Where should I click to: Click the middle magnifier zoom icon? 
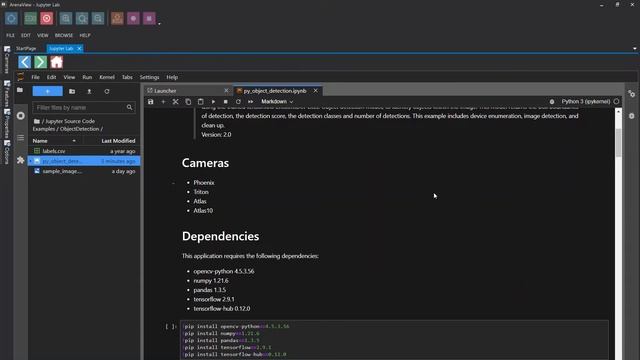[x=82, y=18]
